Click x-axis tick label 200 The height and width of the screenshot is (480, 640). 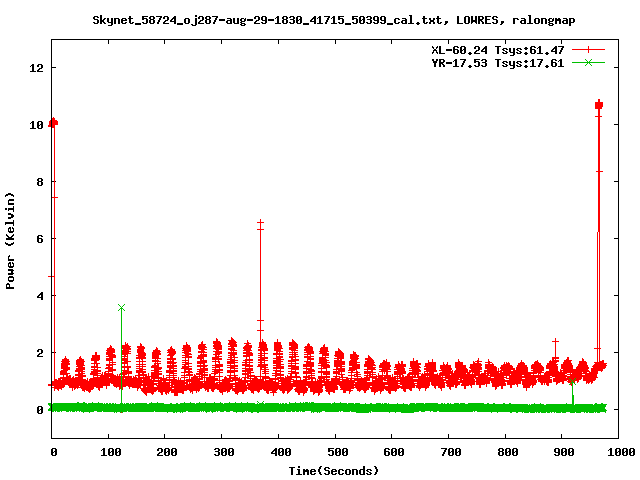pyautogui.click(x=167, y=452)
